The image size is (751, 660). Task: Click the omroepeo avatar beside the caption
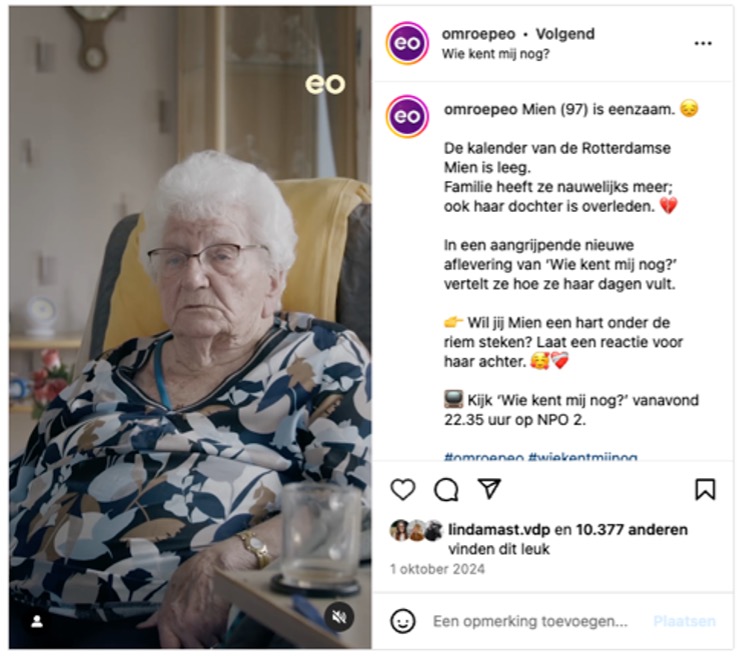click(x=407, y=116)
